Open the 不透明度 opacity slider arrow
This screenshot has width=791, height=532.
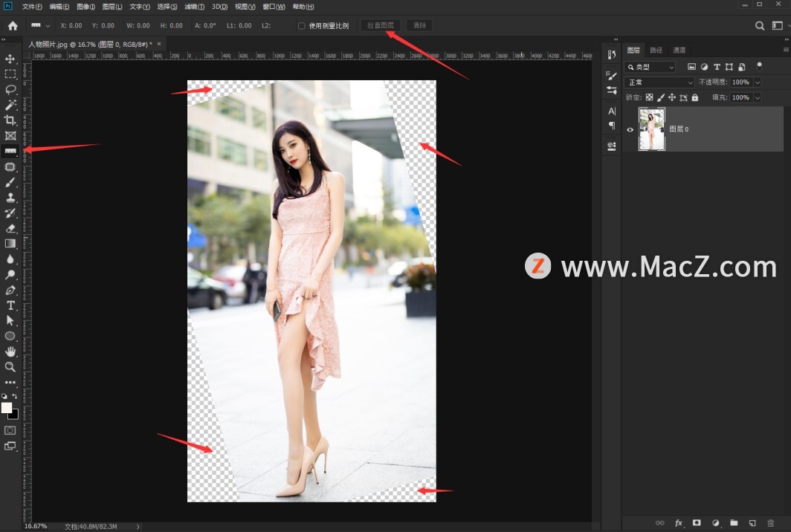(758, 82)
